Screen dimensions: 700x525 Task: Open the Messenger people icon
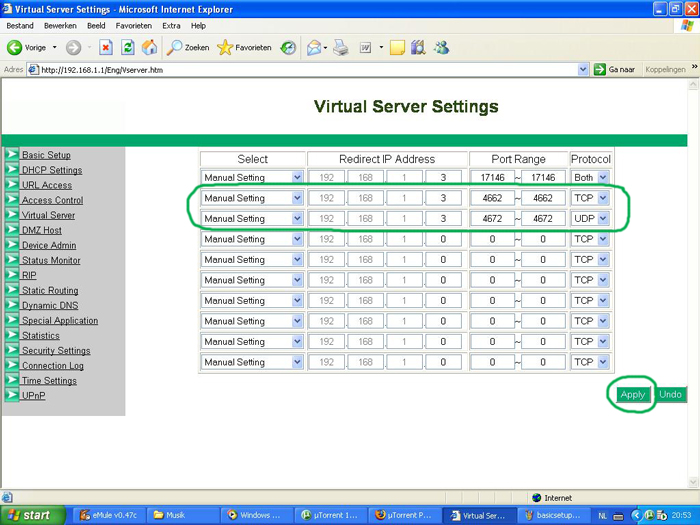click(x=442, y=47)
